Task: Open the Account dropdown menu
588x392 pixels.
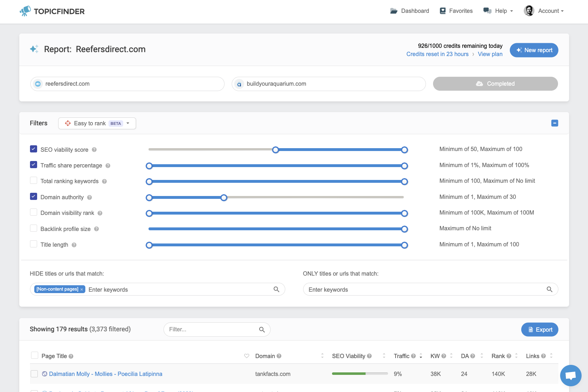Action: pos(544,11)
